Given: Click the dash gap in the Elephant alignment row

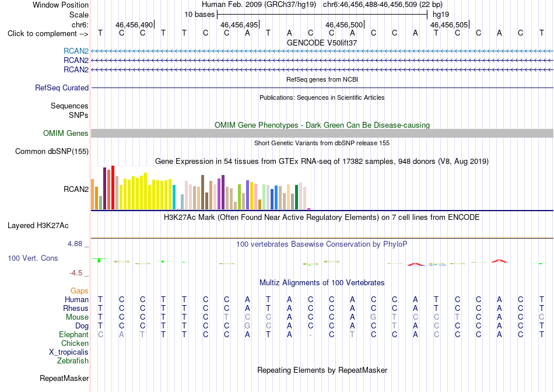Looking at the screenshot, I should pos(310,335).
